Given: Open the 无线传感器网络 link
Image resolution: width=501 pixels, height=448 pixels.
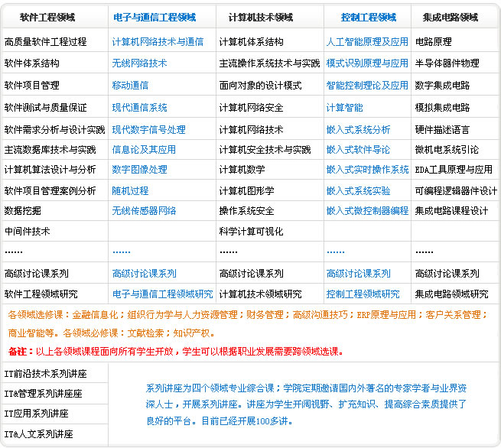Looking at the screenshot, I should click(144, 211).
